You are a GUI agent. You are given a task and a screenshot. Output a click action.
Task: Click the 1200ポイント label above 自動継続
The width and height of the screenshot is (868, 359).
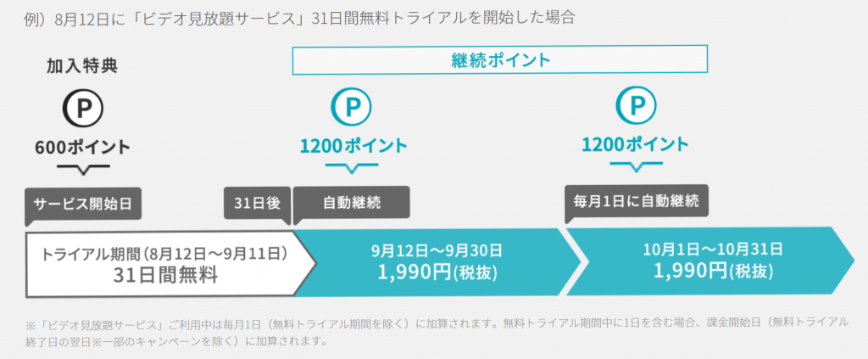click(x=353, y=146)
